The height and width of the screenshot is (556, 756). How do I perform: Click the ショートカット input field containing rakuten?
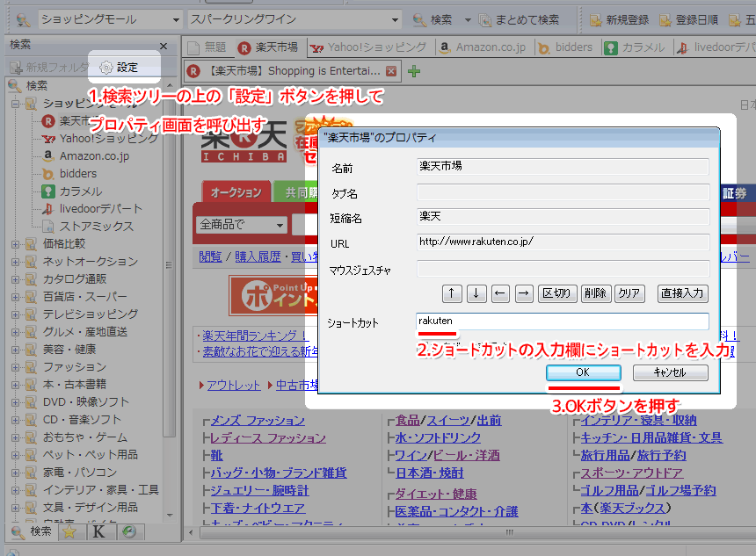563,321
